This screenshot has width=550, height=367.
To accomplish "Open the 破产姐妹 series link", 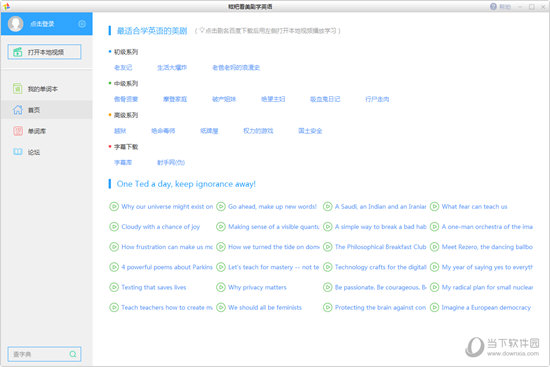I will tap(224, 99).
